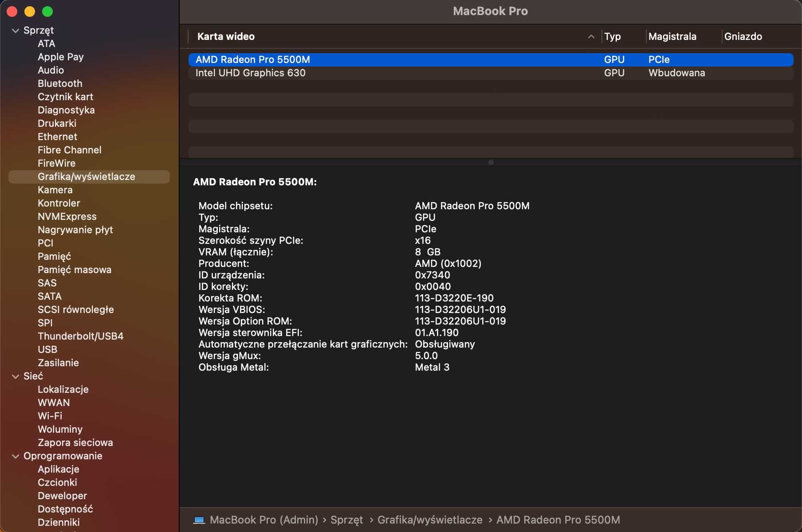Click the green zoom window button
Image resolution: width=802 pixels, height=532 pixels.
point(47,12)
